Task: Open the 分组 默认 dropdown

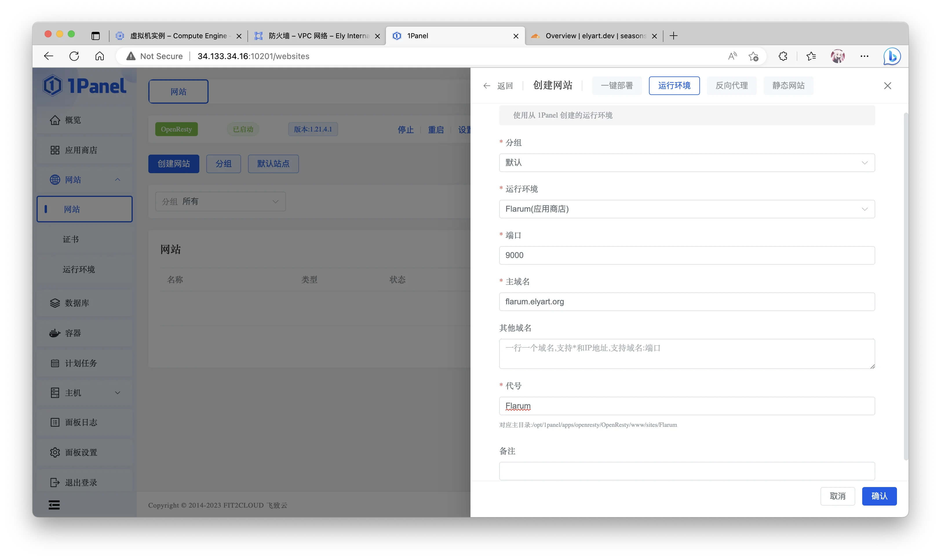Action: point(687,163)
